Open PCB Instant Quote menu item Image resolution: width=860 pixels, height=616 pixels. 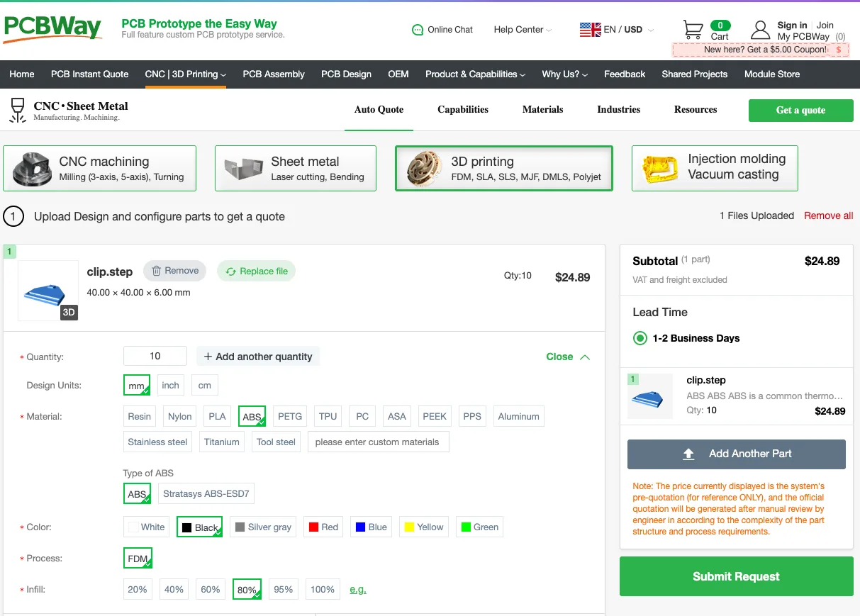tap(90, 74)
